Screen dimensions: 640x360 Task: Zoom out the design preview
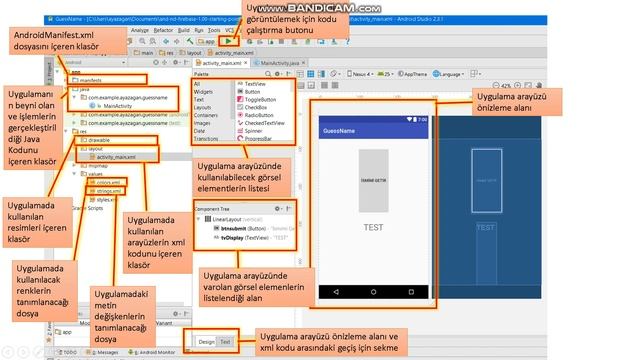(x=496, y=85)
